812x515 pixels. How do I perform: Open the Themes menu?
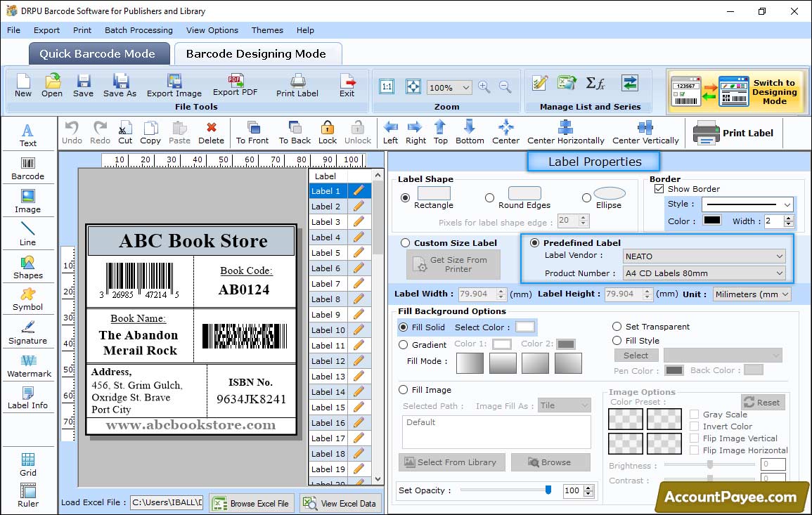[x=267, y=30]
